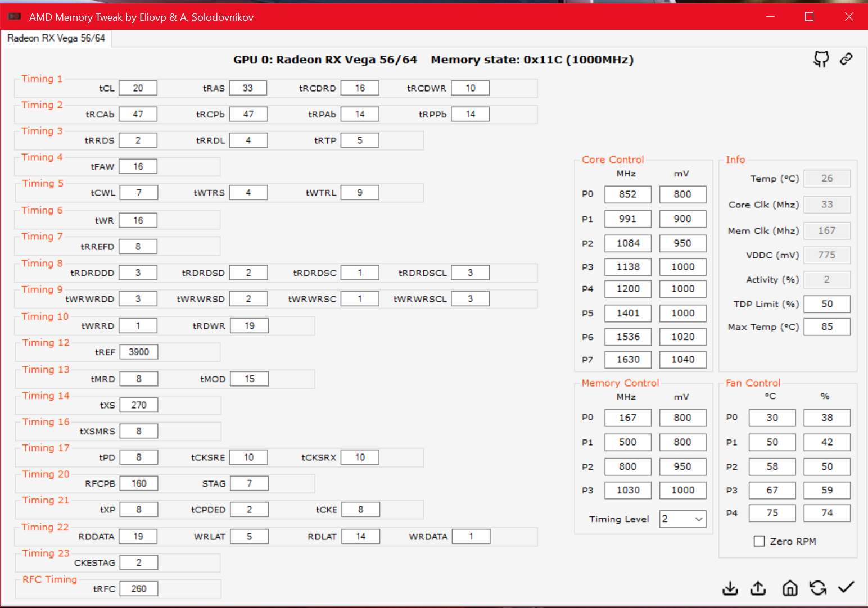Click the save-to-file upload icon
The width and height of the screenshot is (868, 608).
click(x=758, y=588)
